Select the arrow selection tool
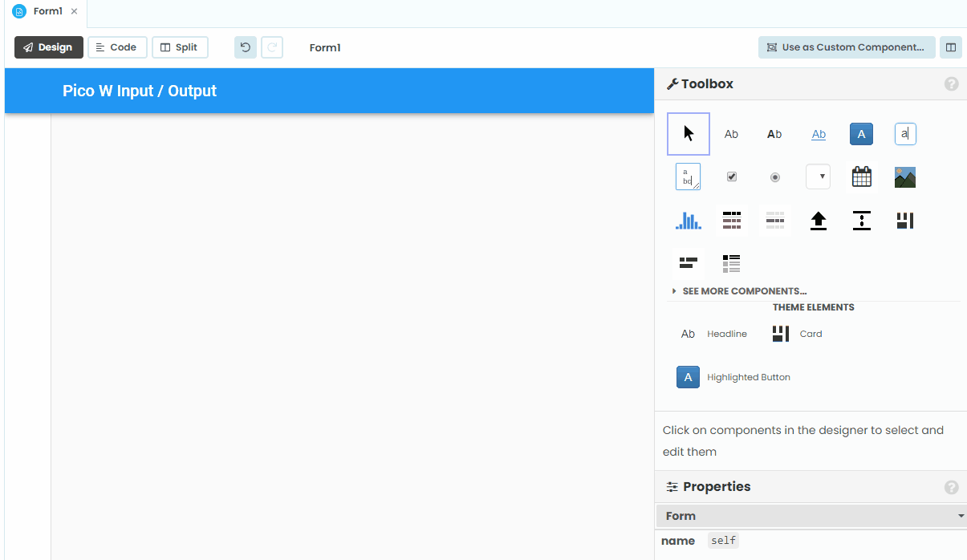The image size is (967, 560). tap(688, 134)
